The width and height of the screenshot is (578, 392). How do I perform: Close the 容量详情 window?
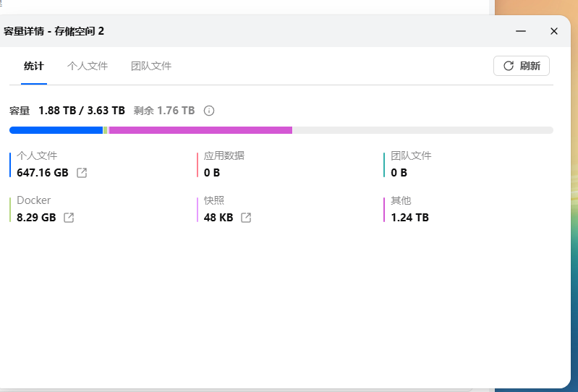[x=554, y=31]
